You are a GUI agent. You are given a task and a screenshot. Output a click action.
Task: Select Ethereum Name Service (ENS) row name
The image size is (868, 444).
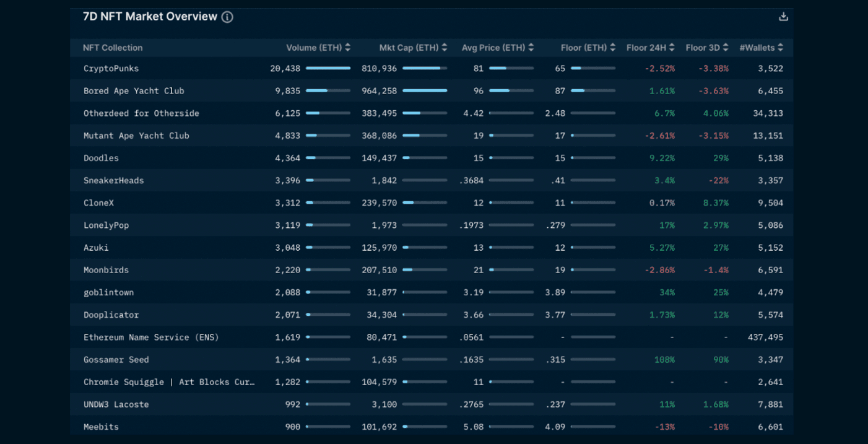(x=151, y=337)
